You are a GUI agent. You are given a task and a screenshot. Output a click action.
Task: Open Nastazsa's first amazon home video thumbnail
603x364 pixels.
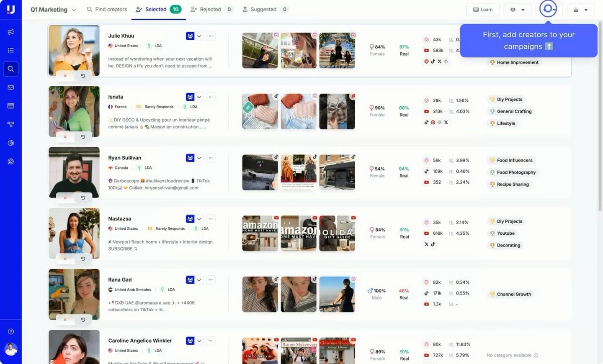[260, 233]
